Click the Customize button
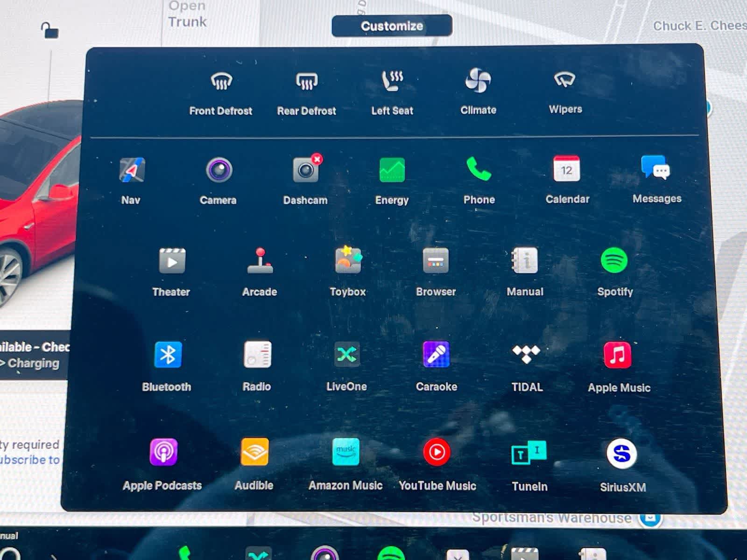This screenshot has width=747, height=560. coord(392,26)
